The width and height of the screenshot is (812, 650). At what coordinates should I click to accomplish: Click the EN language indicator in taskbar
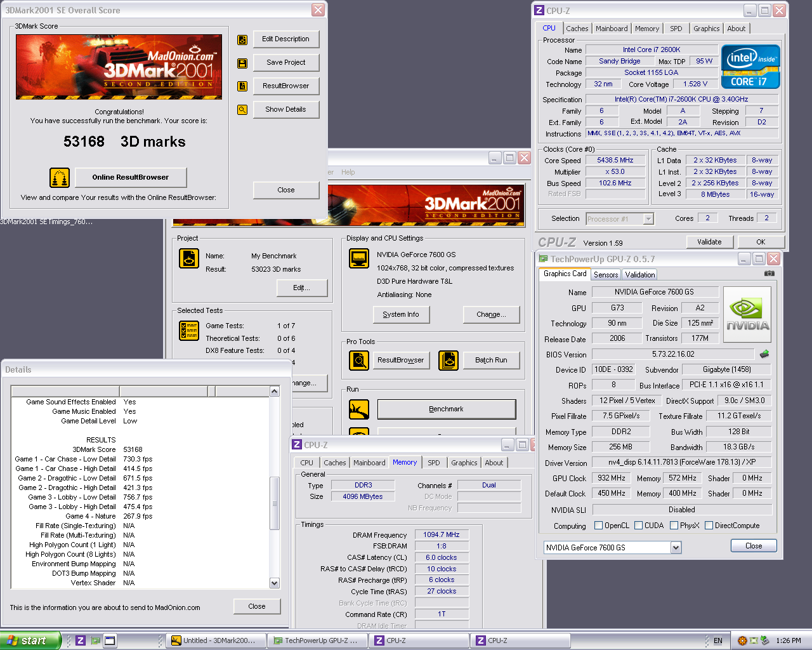[x=718, y=640]
